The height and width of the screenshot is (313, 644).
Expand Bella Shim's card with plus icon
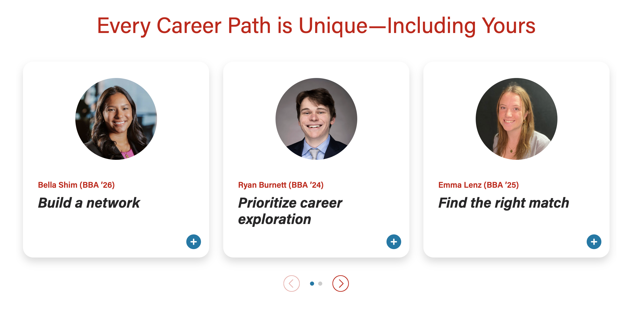(x=194, y=242)
